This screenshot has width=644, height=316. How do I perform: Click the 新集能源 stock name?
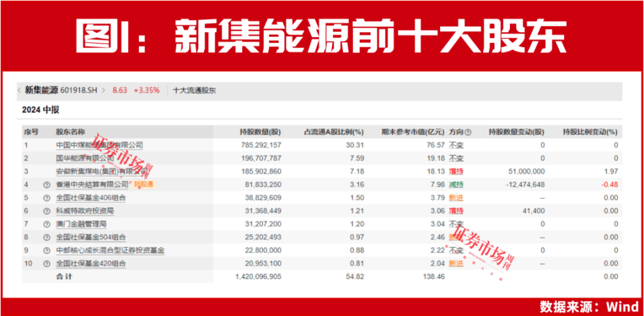click(x=42, y=91)
